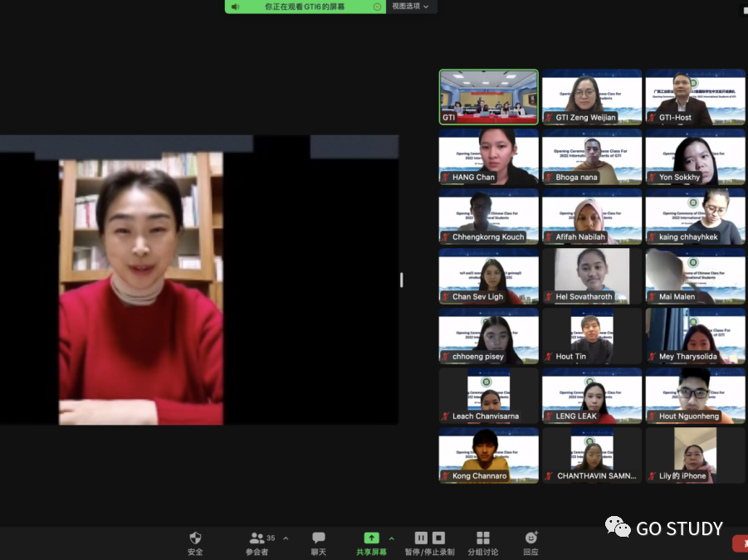The width and height of the screenshot is (748, 560).
Task: Pause the recording
Action: (x=421, y=538)
